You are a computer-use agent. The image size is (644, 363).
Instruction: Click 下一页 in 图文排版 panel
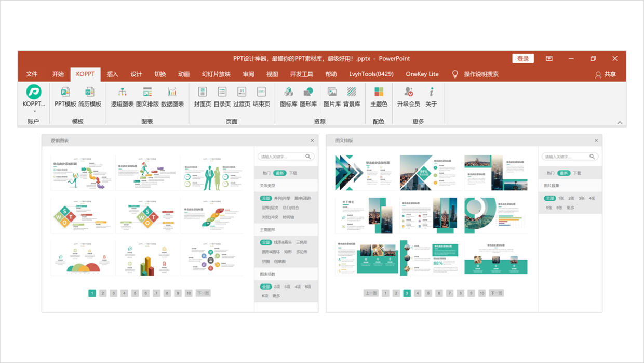pos(496,293)
